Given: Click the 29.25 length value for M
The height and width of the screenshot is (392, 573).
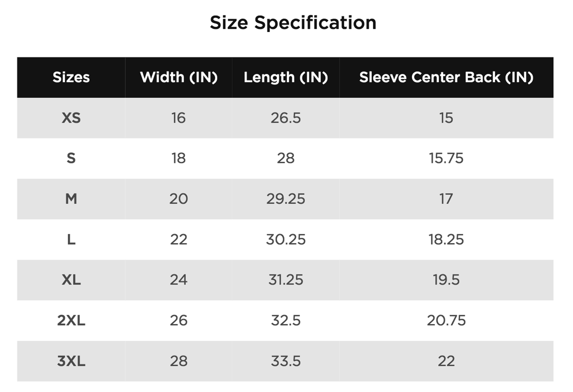Looking at the screenshot, I should click(286, 199).
